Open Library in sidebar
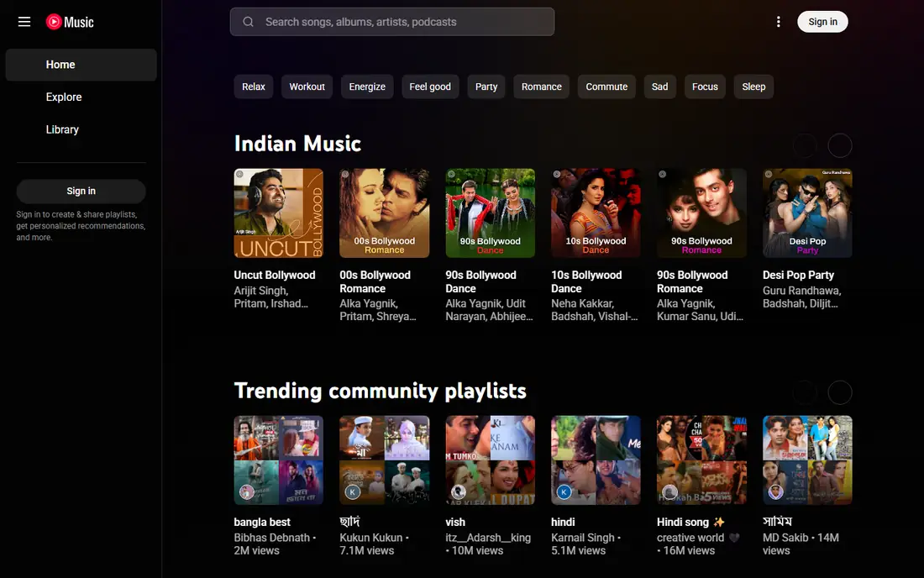Viewport: 924px width, 578px height. (x=81, y=129)
